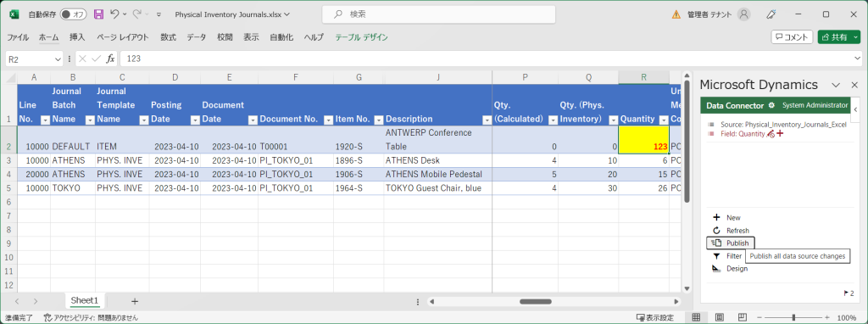Close the Microsoft Dynamics task pane
868x324 pixels.
[x=854, y=86]
